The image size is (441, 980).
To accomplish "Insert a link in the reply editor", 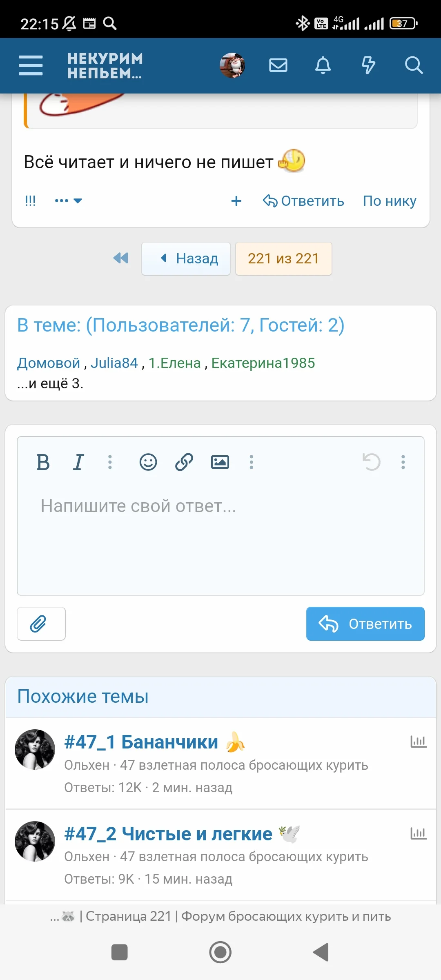I will pos(184,462).
